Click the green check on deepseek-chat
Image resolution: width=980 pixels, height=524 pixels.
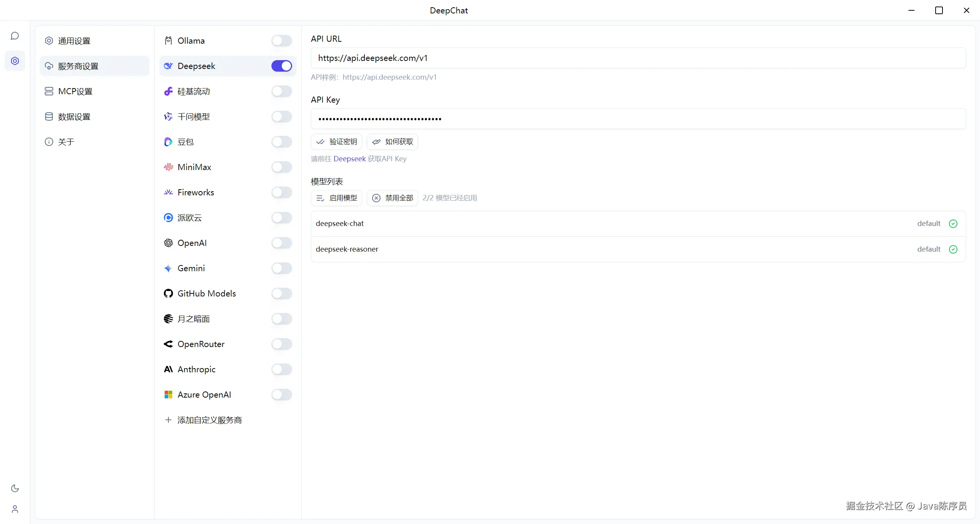(953, 224)
